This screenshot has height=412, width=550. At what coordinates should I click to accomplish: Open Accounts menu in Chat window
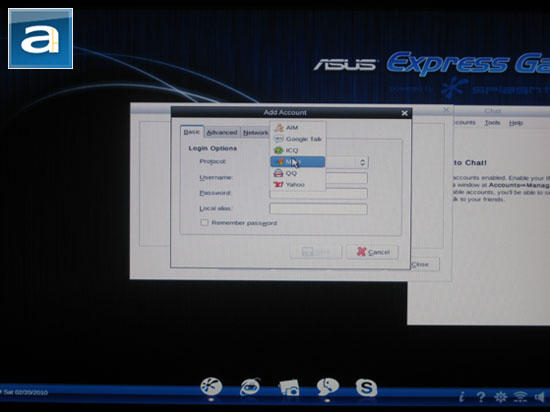464,122
